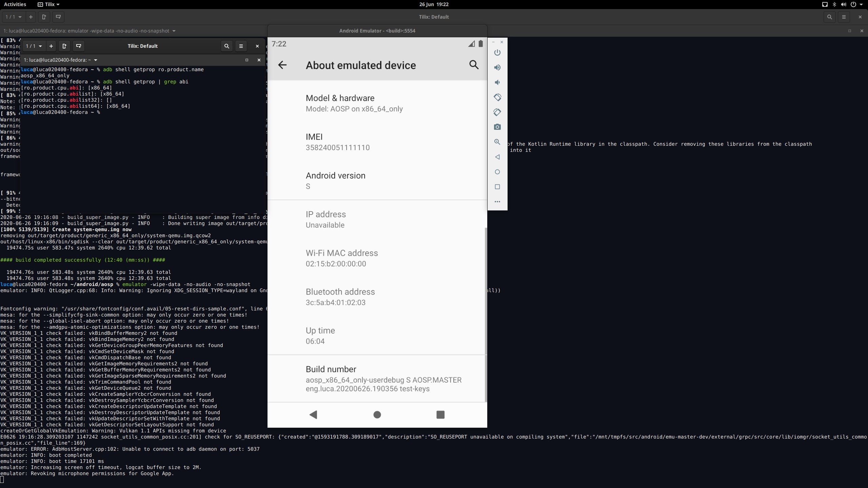
Task: Open the emulator extended controls (three dots)
Action: point(497,202)
